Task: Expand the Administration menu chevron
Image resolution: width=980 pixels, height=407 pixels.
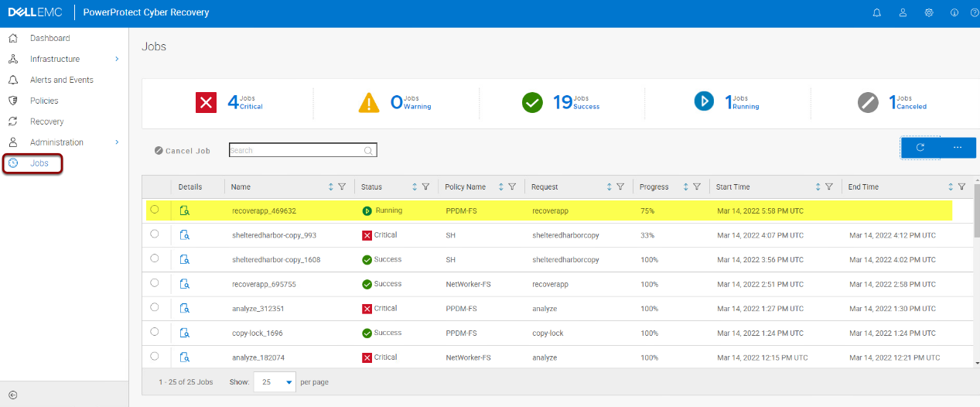Action: (117, 142)
